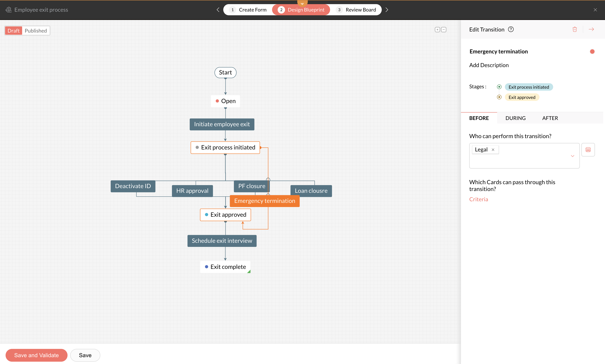The height and width of the screenshot is (364, 605).
Task: Click the red transition color dot
Action: pos(592,51)
